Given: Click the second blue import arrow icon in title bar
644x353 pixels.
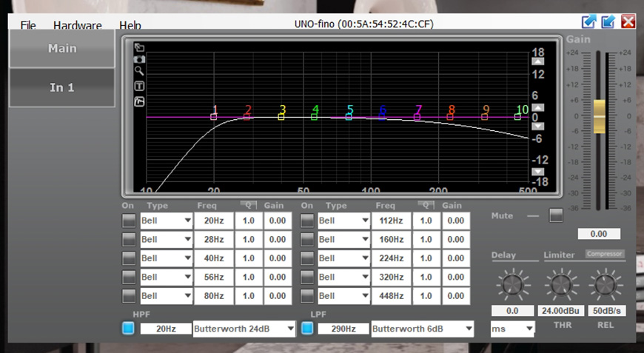Looking at the screenshot, I should click(x=608, y=21).
